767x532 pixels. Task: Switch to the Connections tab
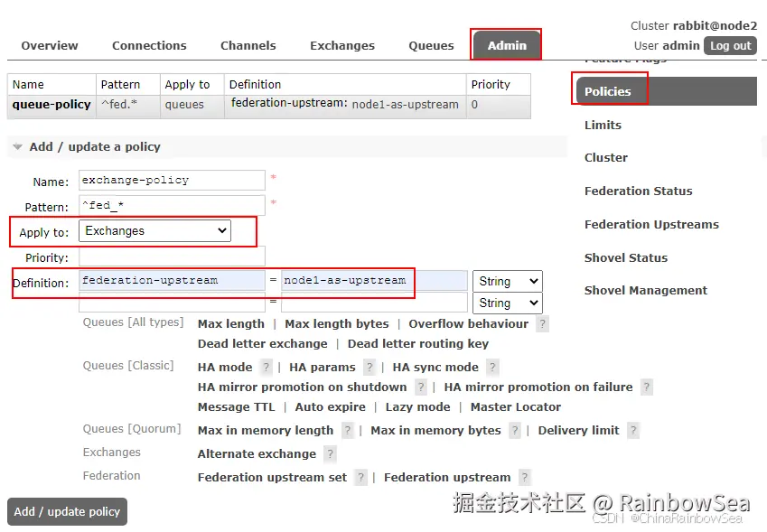click(149, 45)
